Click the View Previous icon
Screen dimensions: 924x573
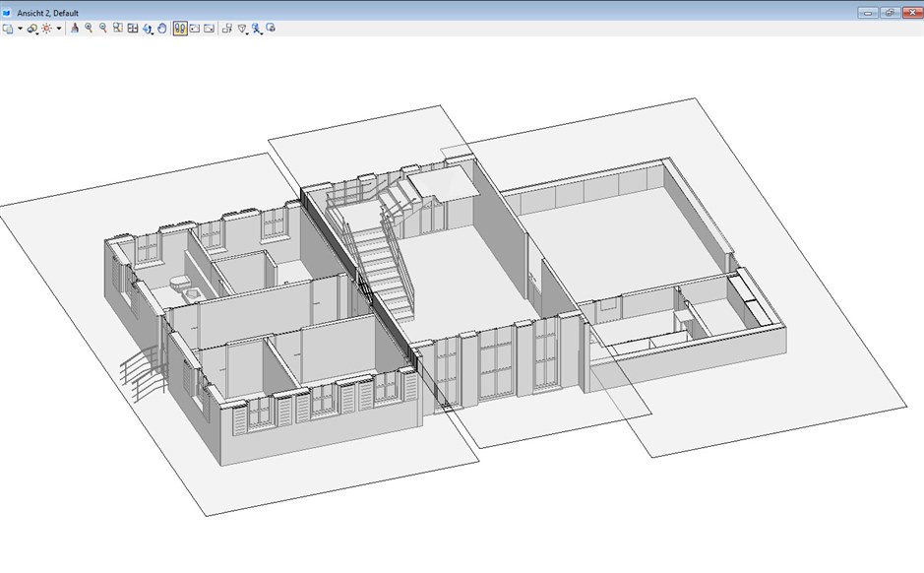click(x=195, y=28)
